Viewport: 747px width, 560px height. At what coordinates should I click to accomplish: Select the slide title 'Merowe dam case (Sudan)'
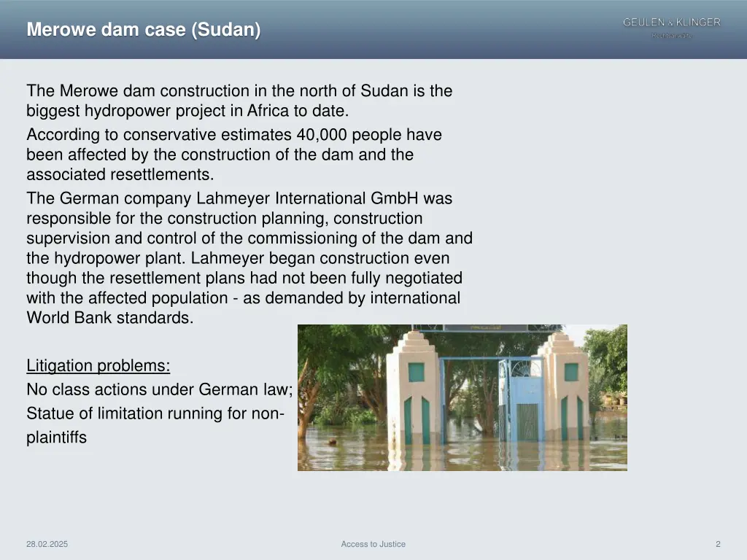pyautogui.click(x=143, y=31)
